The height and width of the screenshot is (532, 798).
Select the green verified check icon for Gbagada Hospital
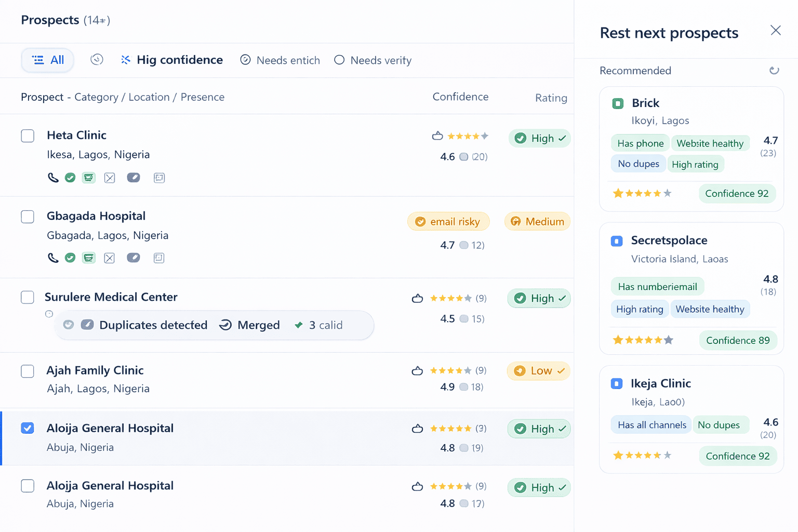70,258
